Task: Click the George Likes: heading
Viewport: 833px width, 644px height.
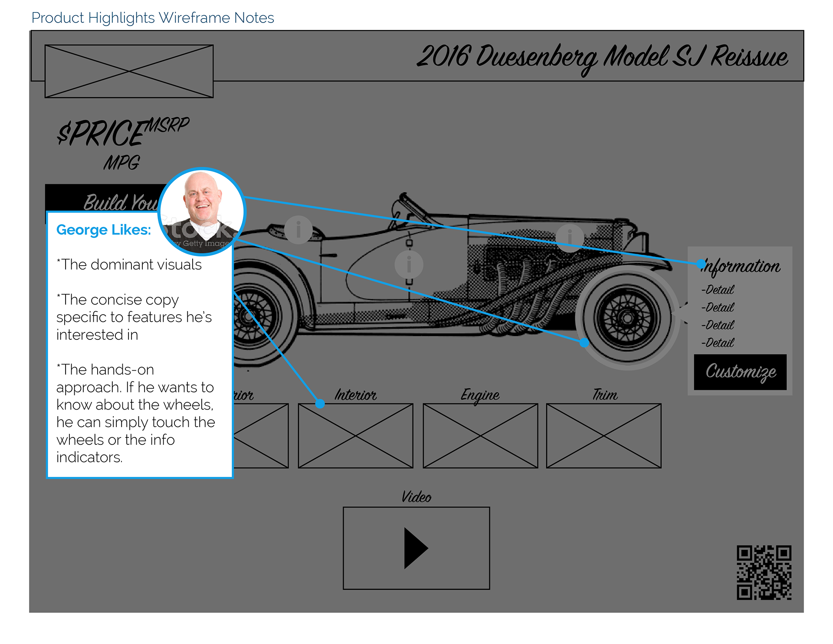Action: pyautogui.click(x=104, y=230)
